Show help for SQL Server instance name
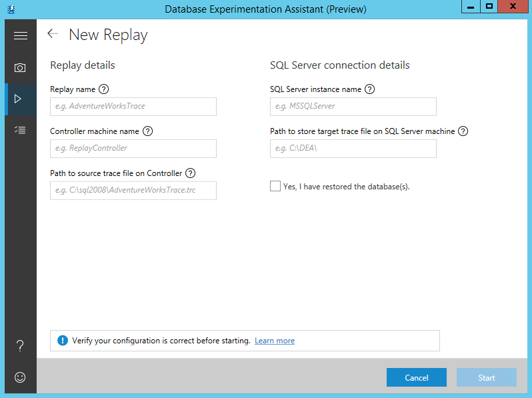The image size is (532, 398). [x=370, y=89]
